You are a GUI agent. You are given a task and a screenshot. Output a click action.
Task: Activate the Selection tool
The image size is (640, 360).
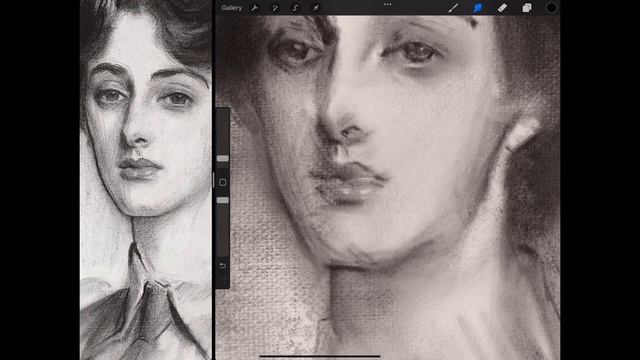tap(295, 8)
